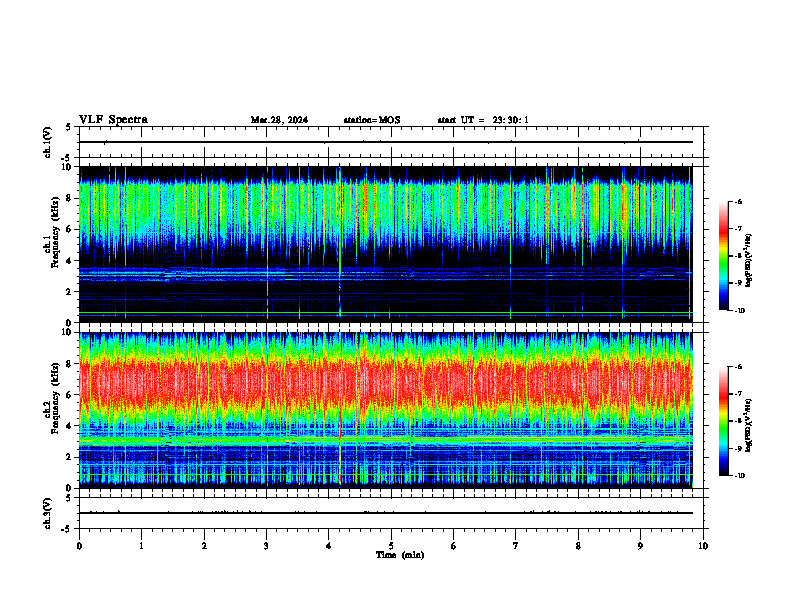The width and height of the screenshot is (792, 612).
Task: Click the time axis tick label "10"
Action: point(703,546)
